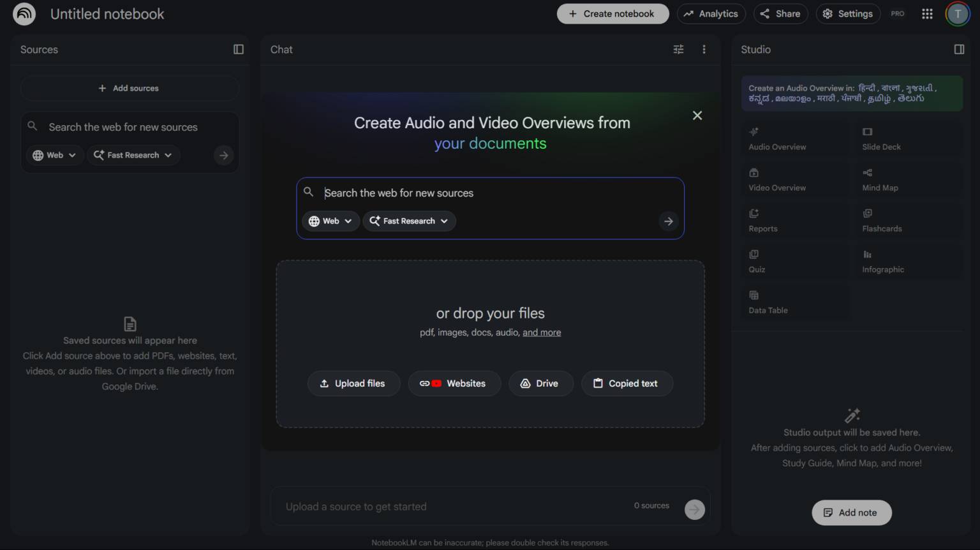Add a note in Studio
Image resolution: width=980 pixels, height=550 pixels.
(x=851, y=512)
